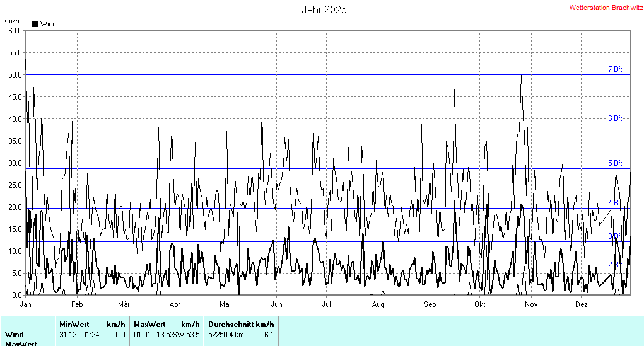The width and height of the screenshot is (644, 346).
Task: Click the MaxWert column header
Action: [148, 324]
